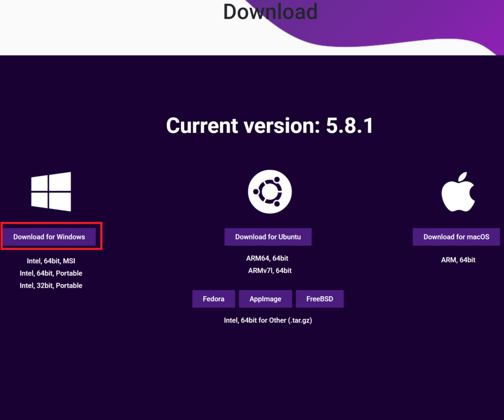Select the FreeBSD download button
The height and width of the screenshot is (420, 504).
point(319,299)
